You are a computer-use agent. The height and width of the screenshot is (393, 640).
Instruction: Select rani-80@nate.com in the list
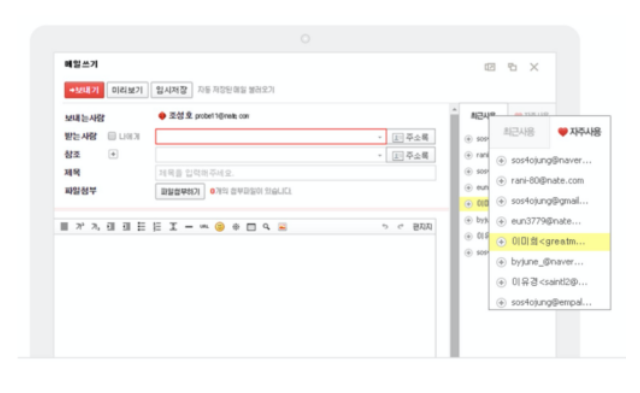(547, 181)
